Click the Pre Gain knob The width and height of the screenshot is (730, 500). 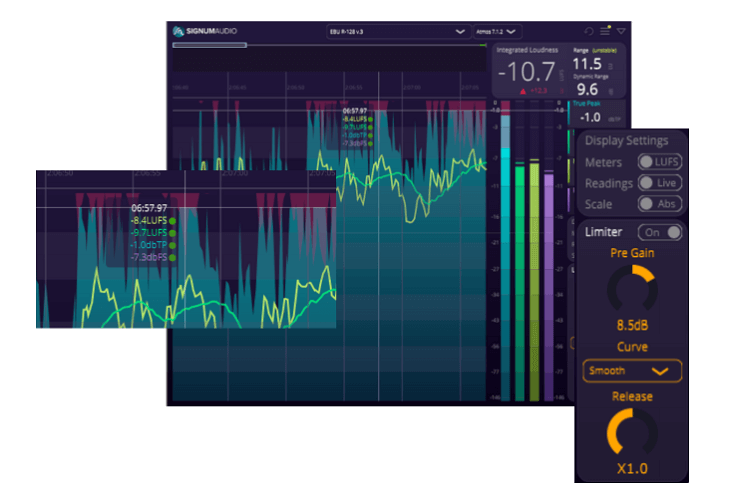(x=632, y=291)
